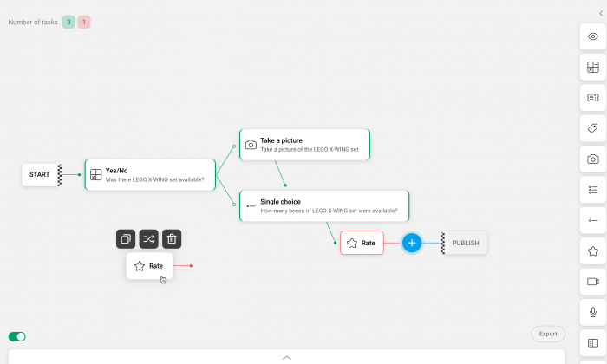Click the Export button
This screenshot has height=364, width=607.
tap(548, 334)
